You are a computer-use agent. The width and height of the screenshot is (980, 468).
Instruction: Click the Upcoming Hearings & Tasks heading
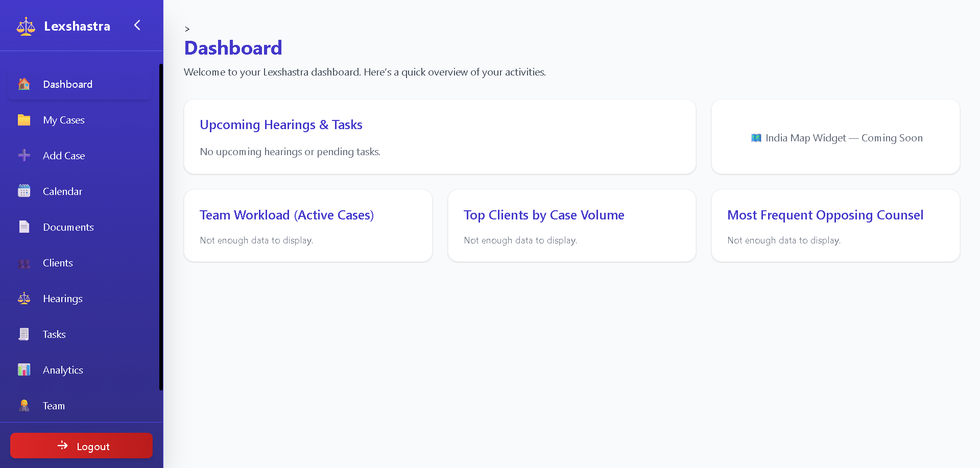pyautogui.click(x=281, y=125)
